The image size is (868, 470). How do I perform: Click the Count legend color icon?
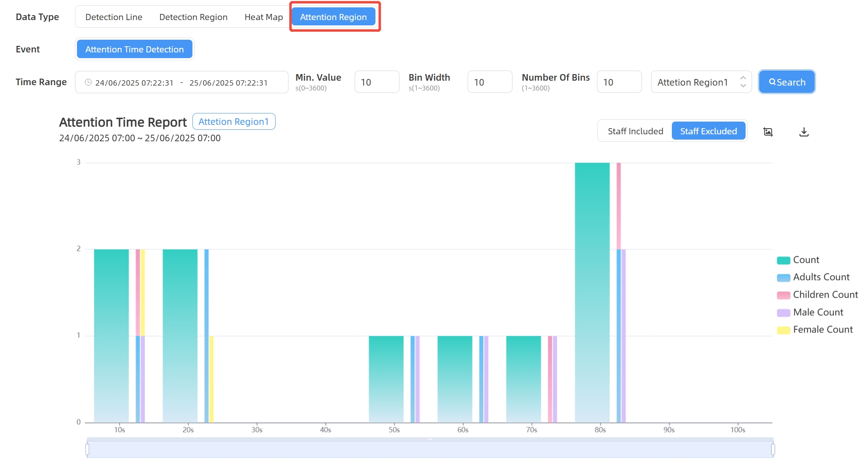[783, 260]
